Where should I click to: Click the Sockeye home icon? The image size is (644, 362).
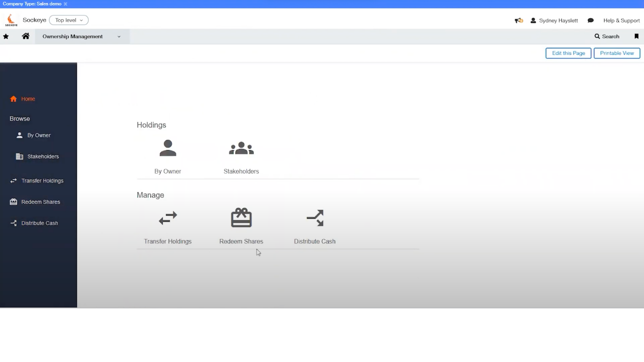click(11, 20)
